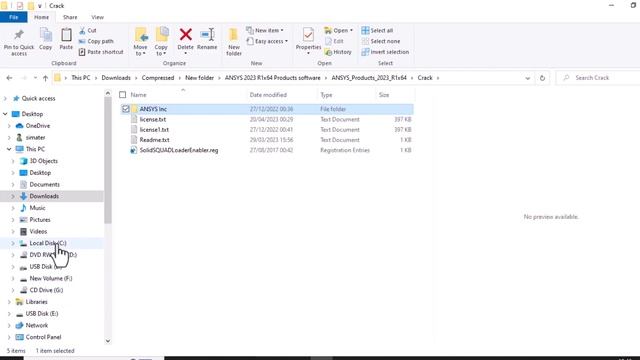Click the Up one level arrow
Viewport: 640px width, 360px height.
[x=45, y=78]
